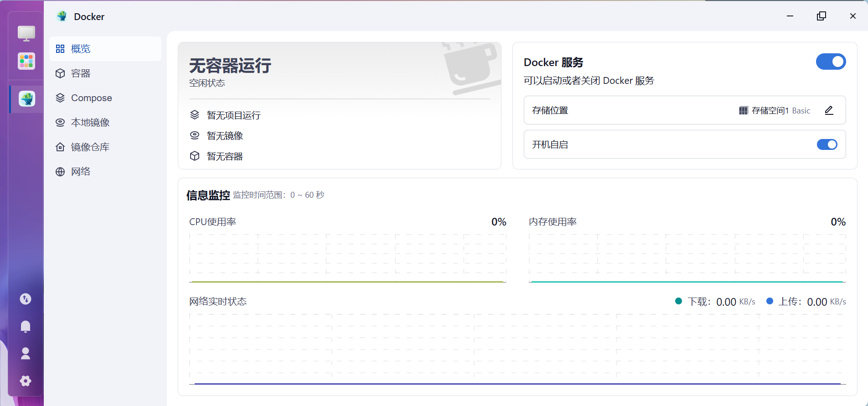Click the 空闲状态 status text
Viewport: 868px width, 406px height.
coord(207,83)
